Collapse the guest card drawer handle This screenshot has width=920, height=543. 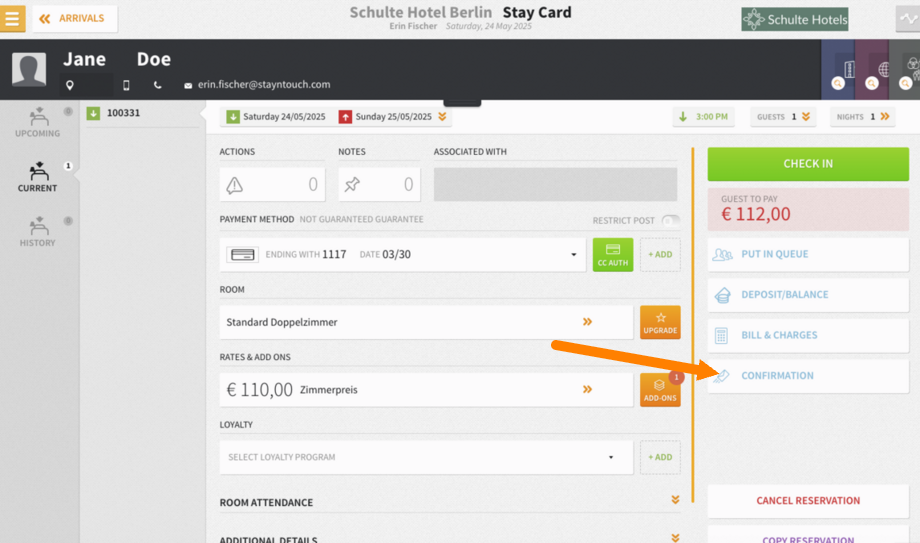pyautogui.click(x=462, y=103)
